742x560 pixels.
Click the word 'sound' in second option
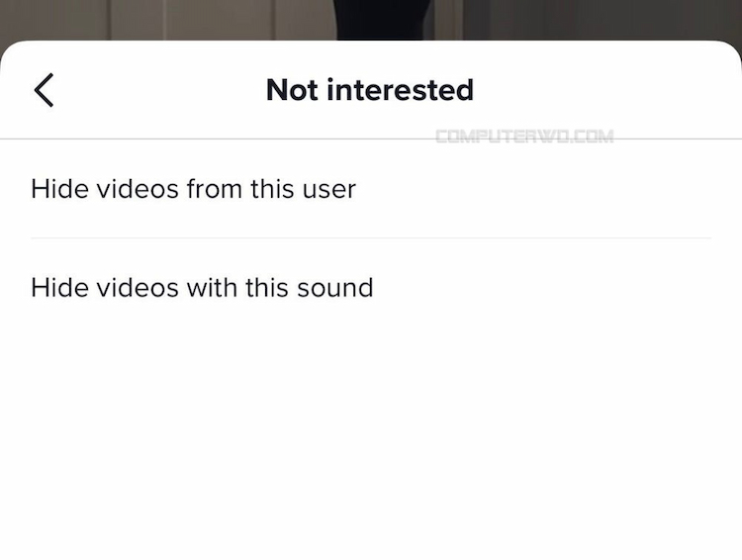(x=335, y=288)
